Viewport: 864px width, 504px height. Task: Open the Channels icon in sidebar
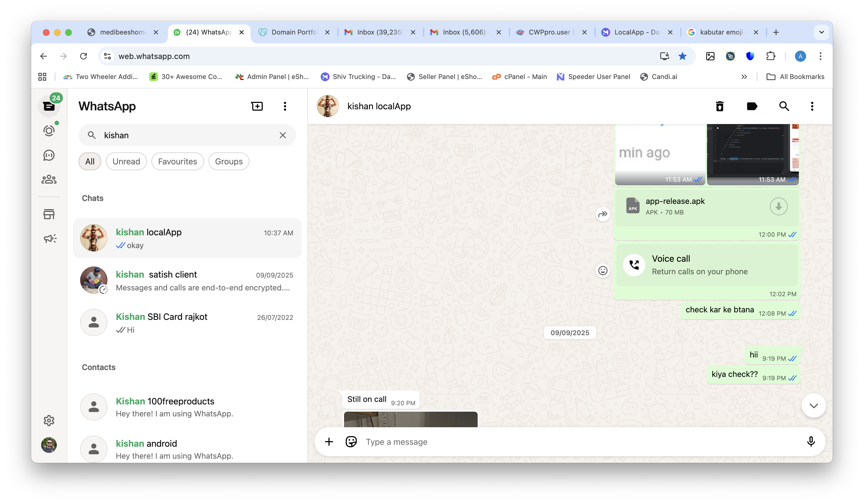(49, 155)
